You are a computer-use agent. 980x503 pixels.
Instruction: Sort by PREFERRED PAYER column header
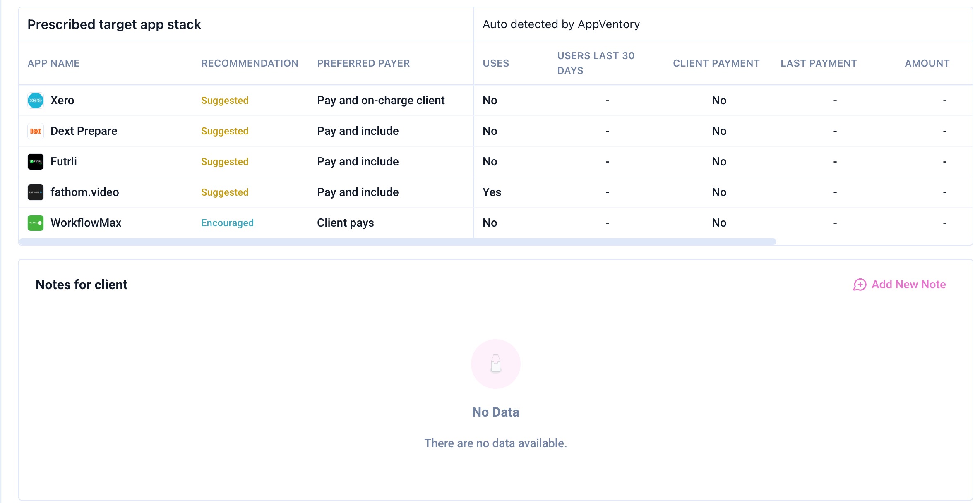click(x=363, y=63)
